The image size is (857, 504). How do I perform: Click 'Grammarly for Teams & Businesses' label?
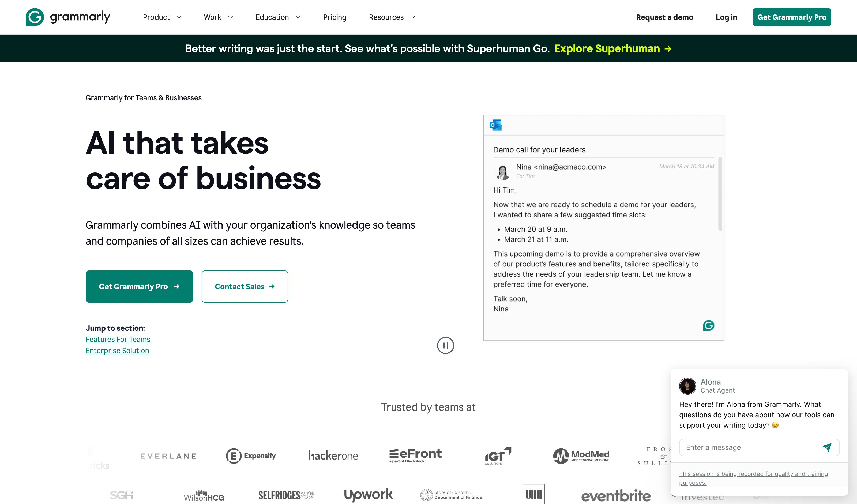point(144,98)
